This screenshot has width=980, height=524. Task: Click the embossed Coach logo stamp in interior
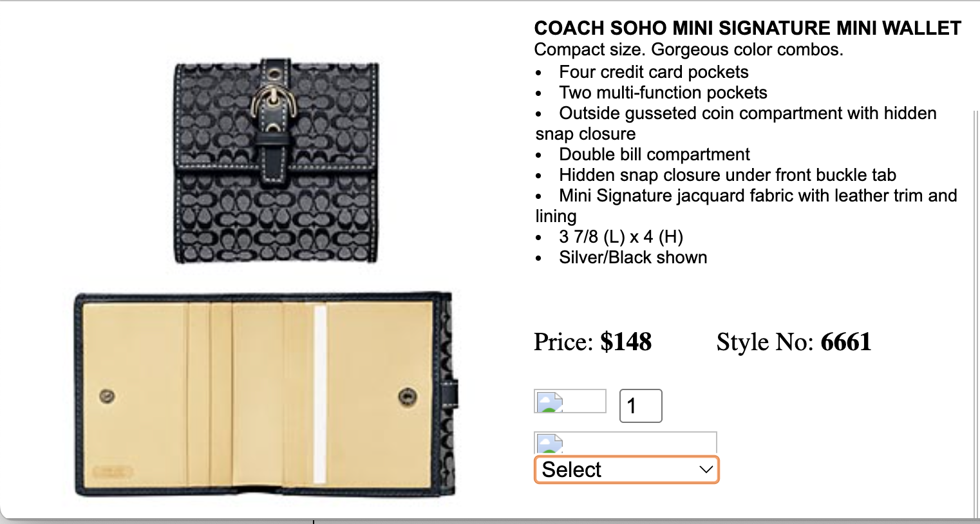pos(112,472)
